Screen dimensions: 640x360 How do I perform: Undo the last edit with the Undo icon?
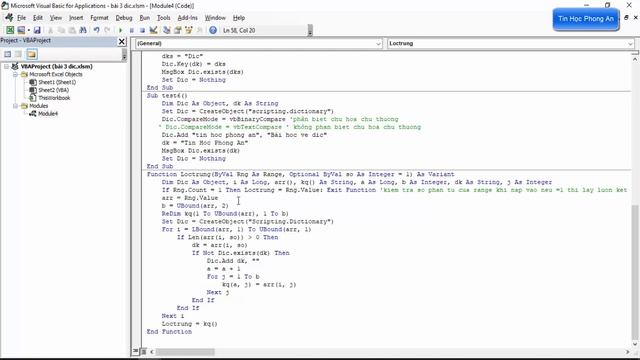[96, 30]
